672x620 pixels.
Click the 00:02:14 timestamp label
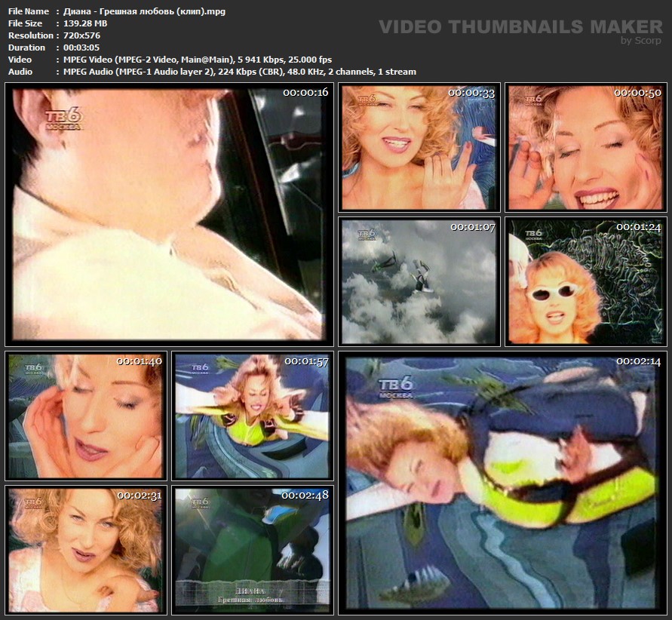[x=638, y=361]
